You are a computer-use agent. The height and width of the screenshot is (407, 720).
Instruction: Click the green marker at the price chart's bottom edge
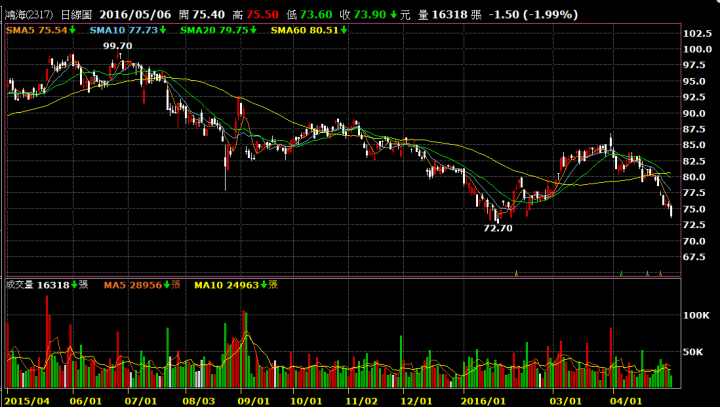[x=621, y=273]
